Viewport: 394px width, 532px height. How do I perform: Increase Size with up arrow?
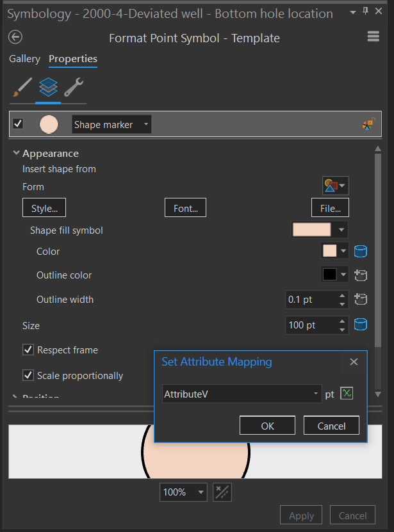(x=342, y=321)
